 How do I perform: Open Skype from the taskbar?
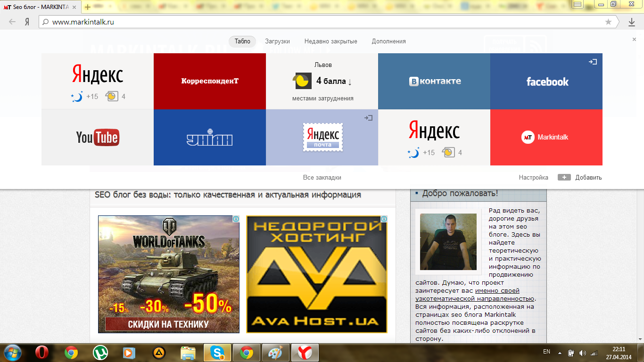click(x=217, y=353)
